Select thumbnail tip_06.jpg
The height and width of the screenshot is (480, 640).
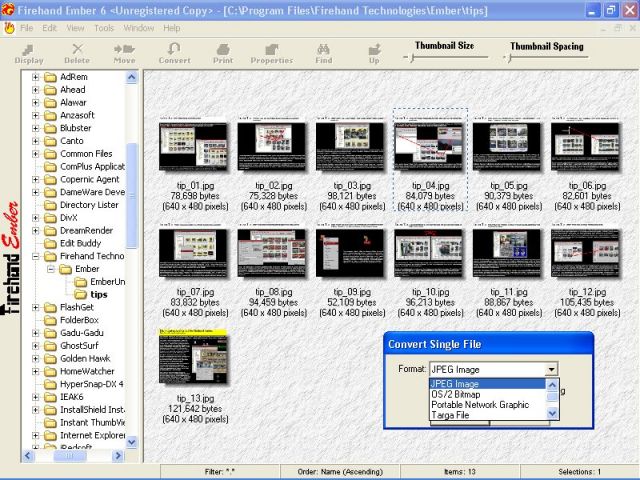pyautogui.click(x=586, y=143)
